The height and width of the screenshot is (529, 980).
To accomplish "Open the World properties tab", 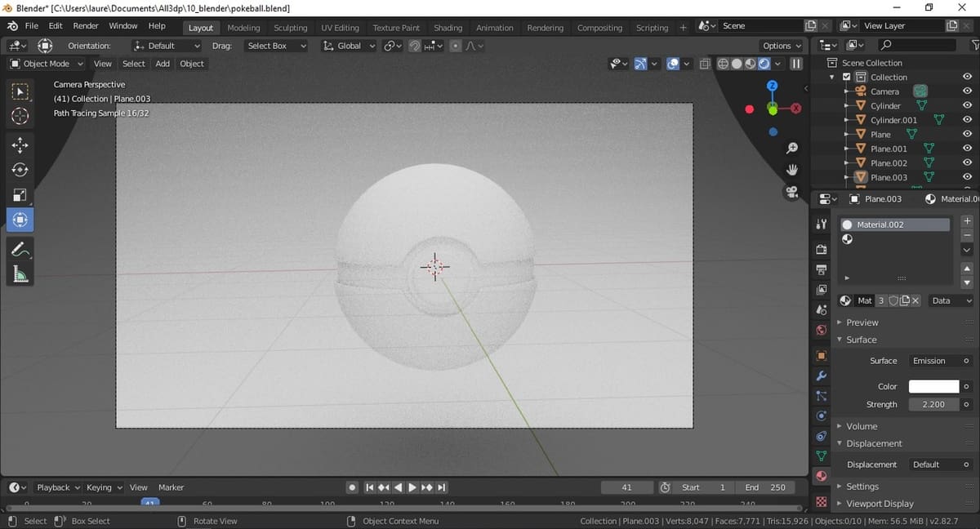I will pos(822,331).
